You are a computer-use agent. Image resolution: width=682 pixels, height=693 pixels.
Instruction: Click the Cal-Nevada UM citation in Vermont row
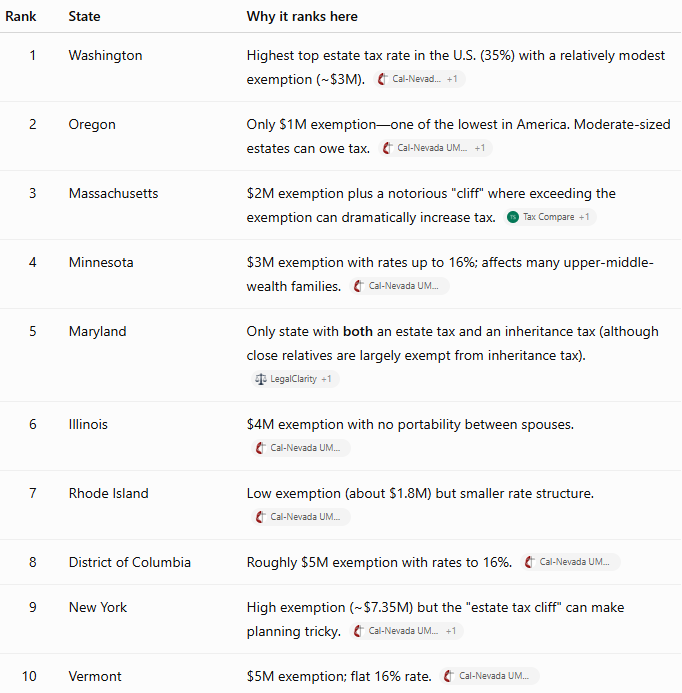pos(490,676)
